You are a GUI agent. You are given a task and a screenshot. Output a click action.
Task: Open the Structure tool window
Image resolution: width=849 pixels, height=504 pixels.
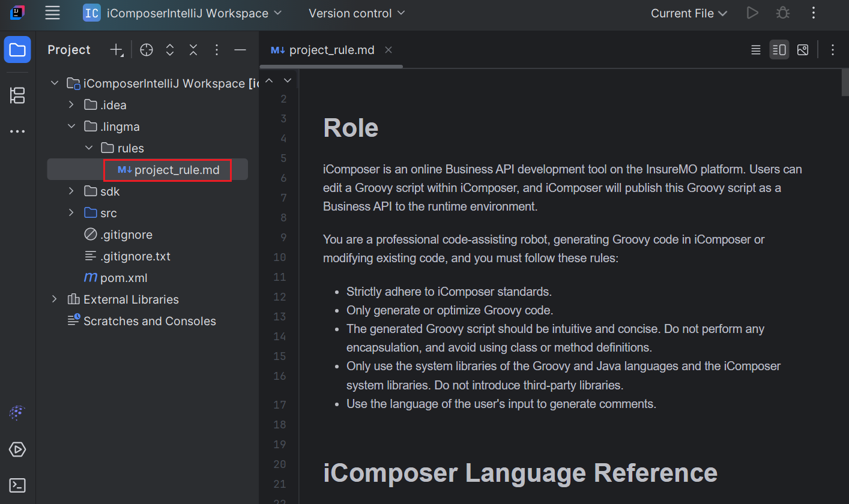tap(17, 95)
